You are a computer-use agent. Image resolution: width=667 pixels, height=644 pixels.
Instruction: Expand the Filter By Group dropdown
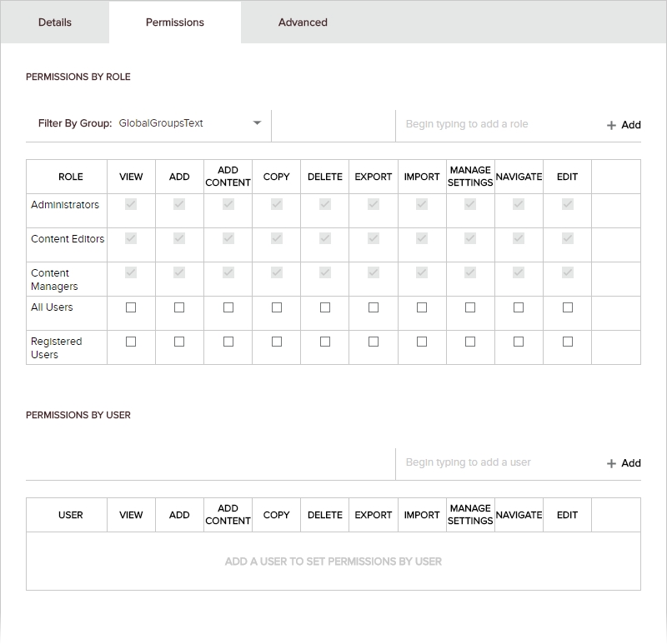[257, 123]
